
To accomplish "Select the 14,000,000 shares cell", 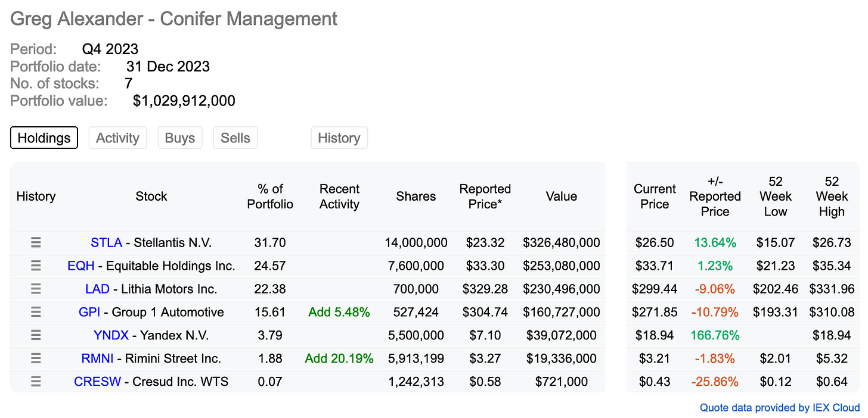I will pyautogui.click(x=416, y=242).
